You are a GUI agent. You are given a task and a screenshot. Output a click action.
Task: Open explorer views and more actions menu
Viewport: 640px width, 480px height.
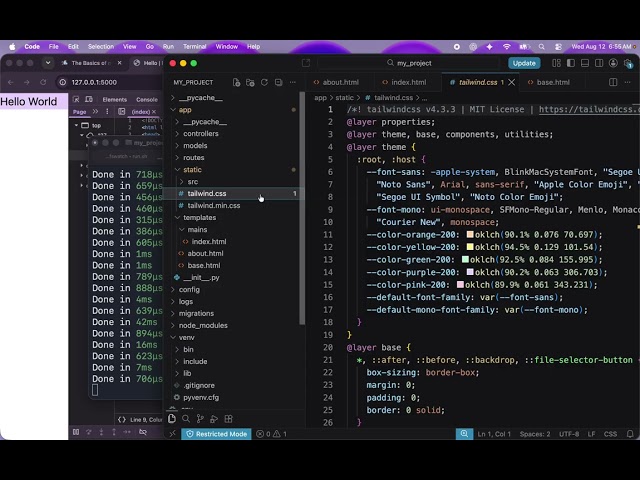click(x=293, y=82)
